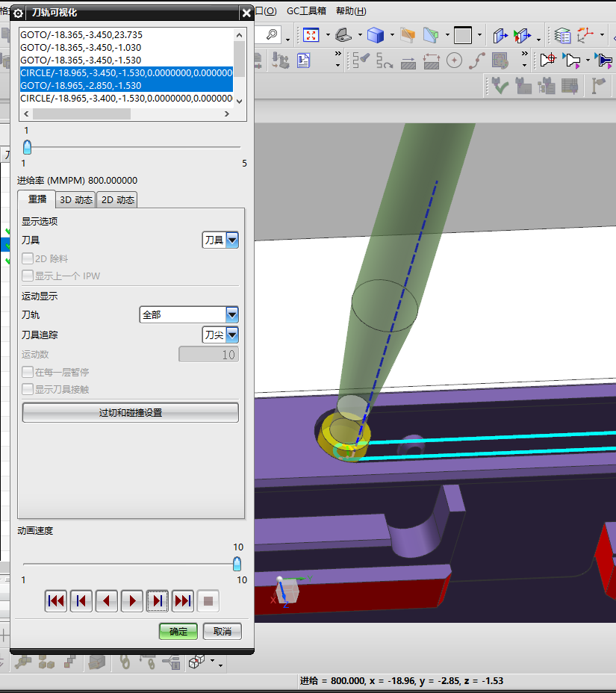Open dropdown arrow beside Fit view icon

coord(328,35)
